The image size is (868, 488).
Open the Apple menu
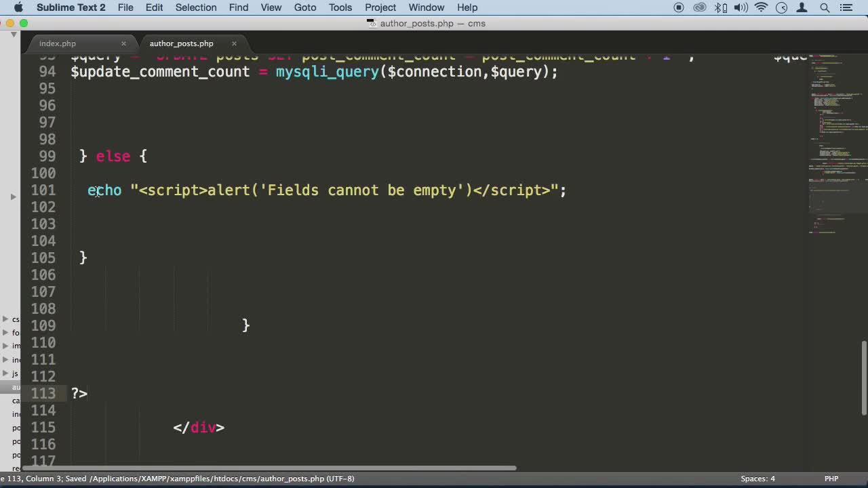[x=18, y=7]
